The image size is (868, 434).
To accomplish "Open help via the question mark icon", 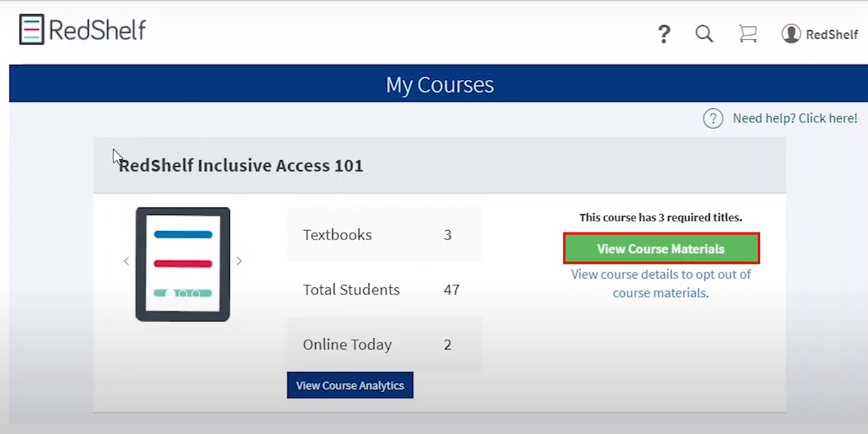I will click(x=664, y=34).
